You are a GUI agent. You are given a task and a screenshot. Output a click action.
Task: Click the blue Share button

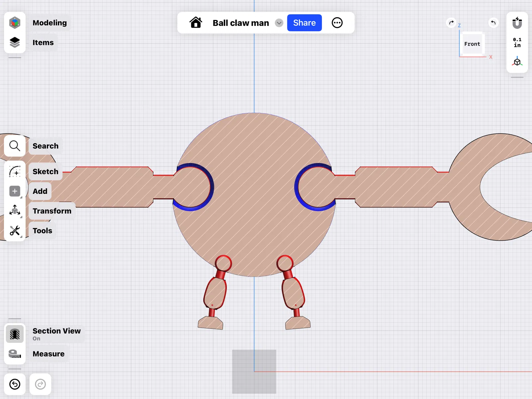(304, 23)
